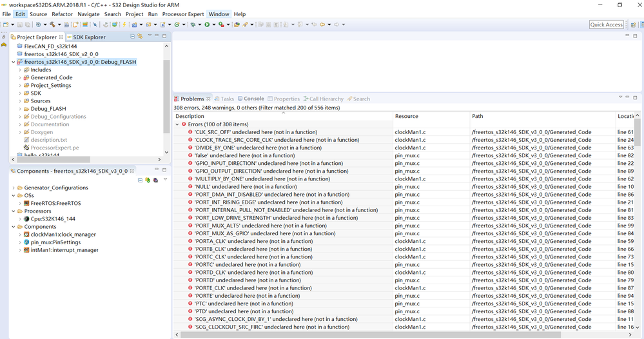Minimize the Project Explorer view

157,35
